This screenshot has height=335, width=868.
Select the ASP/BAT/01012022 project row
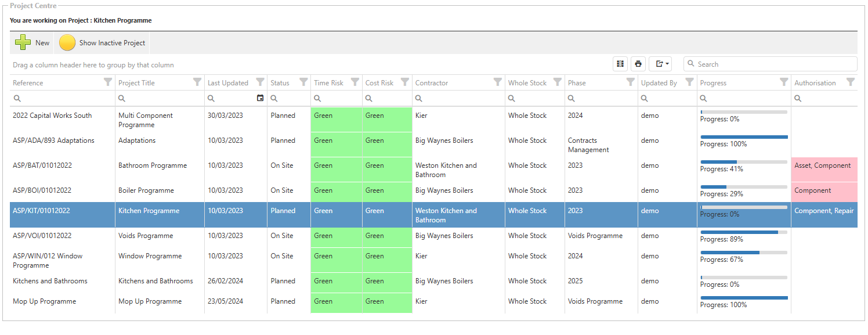pyautogui.click(x=41, y=165)
